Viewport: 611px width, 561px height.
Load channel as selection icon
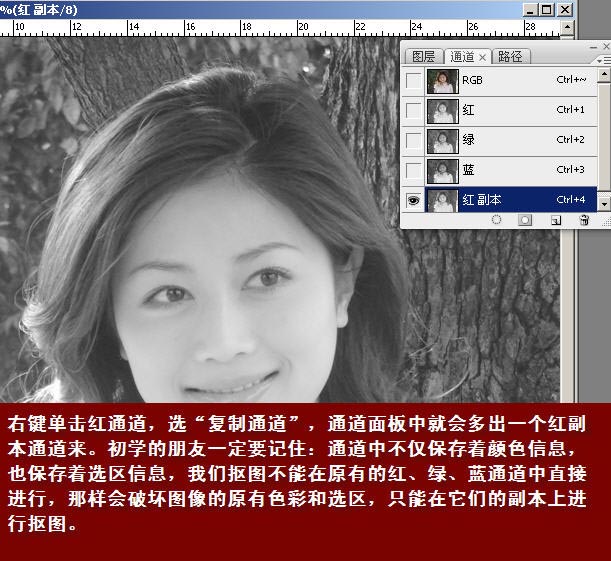pos(496,220)
